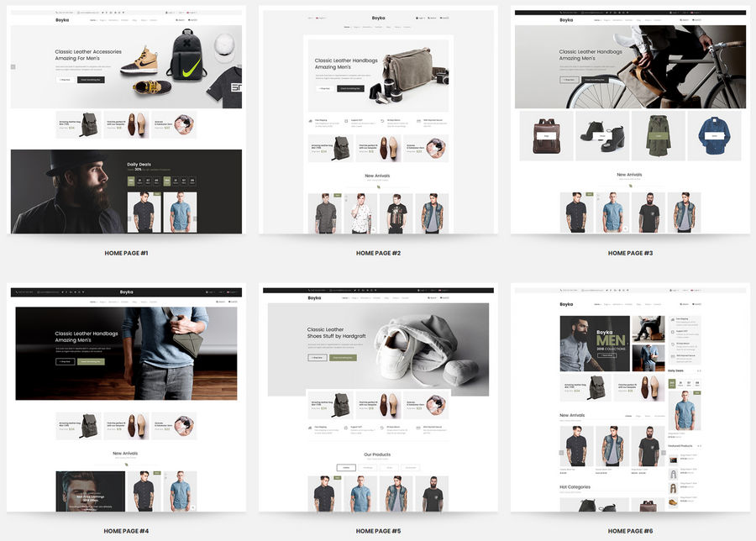The image size is (756, 541).
Task: Click the white Boyka logo in Home Page #4 preview
Action: point(126,292)
